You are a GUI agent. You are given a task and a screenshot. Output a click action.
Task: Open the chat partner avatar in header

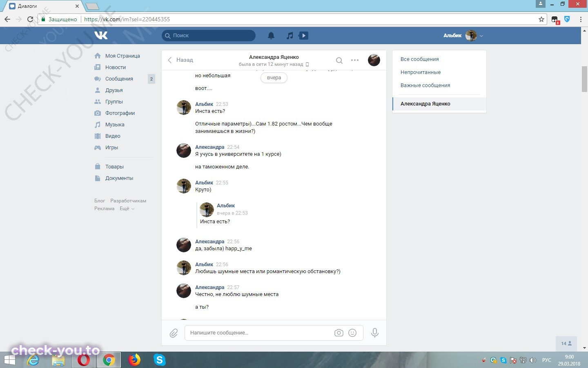[374, 60]
